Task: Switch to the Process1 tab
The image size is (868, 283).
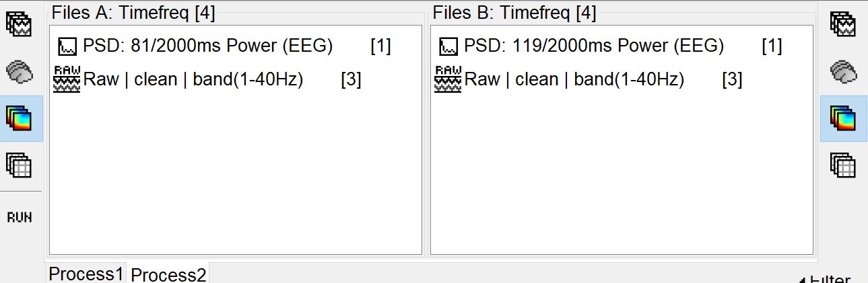Action: point(86,274)
